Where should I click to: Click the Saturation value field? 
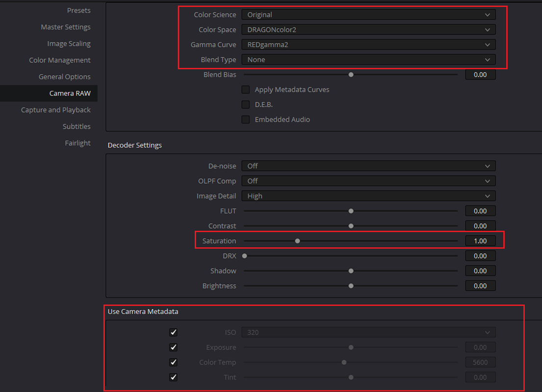click(480, 241)
